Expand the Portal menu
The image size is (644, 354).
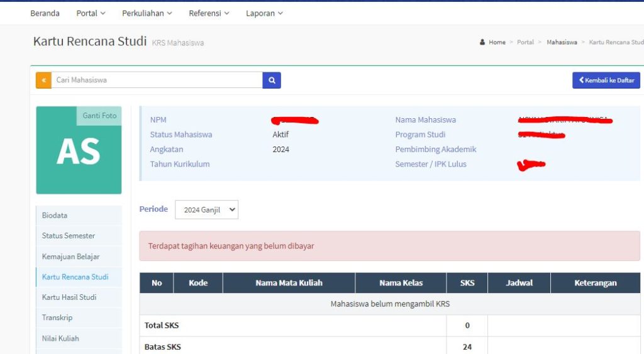pyautogui.click(x=91, y=13)
